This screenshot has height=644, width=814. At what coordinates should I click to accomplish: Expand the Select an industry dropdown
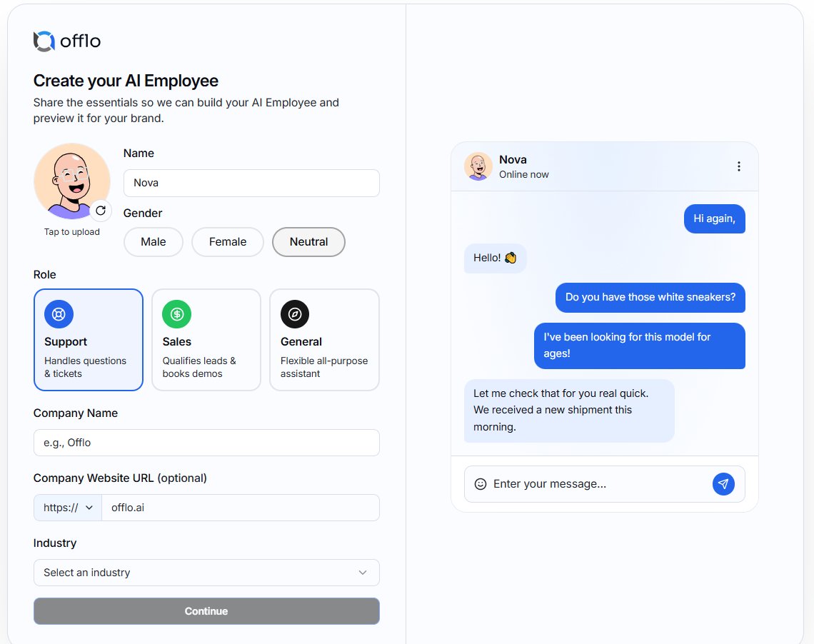(206, 573)
